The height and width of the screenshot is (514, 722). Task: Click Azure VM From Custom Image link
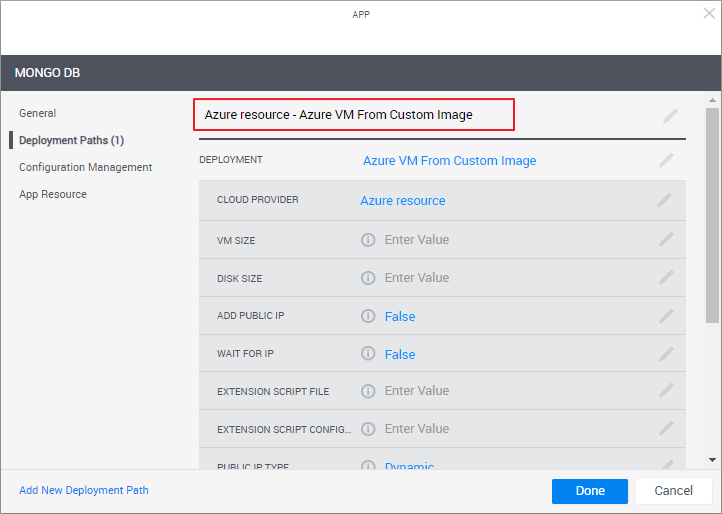[449, 160]
